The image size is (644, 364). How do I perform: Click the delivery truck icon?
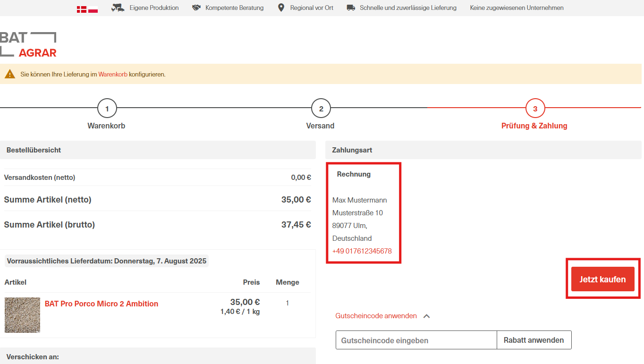click(351, 8)
